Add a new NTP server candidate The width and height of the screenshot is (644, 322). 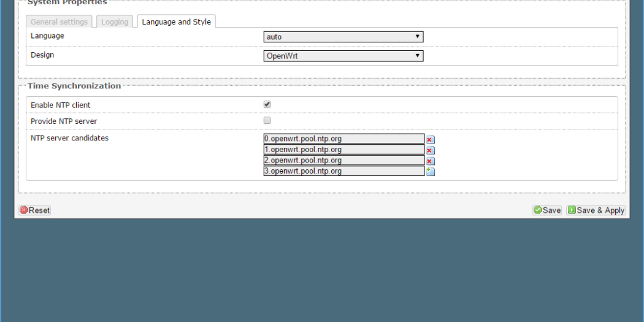[x=430, y=172]
